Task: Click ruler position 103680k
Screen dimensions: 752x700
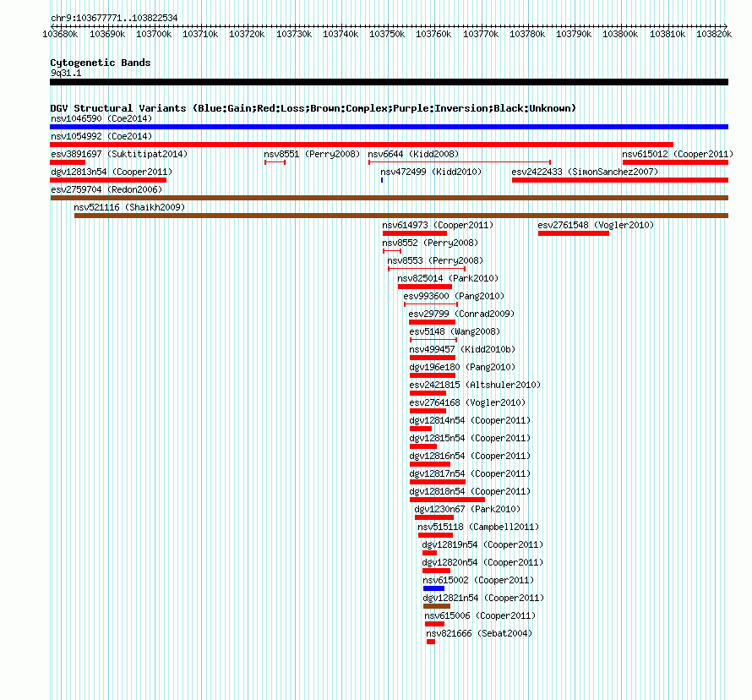Action: pos(61,34)
